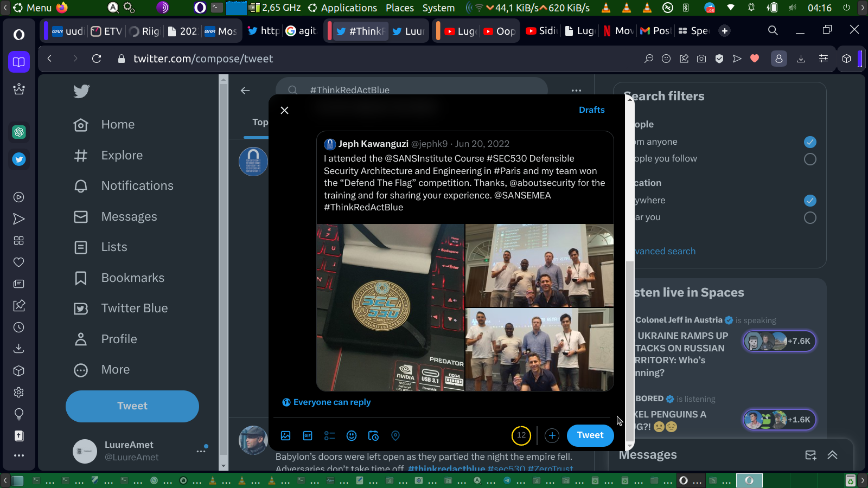The height and width of the screenshot is (488, 868).
Task: Expand the Messages panel with double chevron
Action: tap(832, 455)
